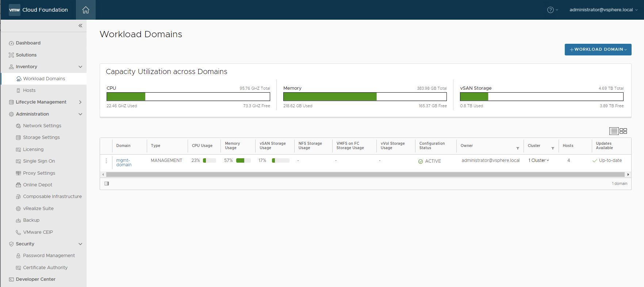Open Licensing page
The height and width of the screenshot is (287, 644).
tap(33, 150)
